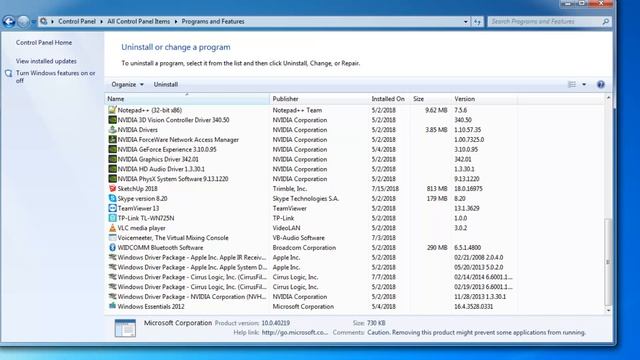The width and height of the screenshot is (640, 360).
Task: Expand the Control Panel breadcrumb arrow
Action: click(x=102, y=22)
